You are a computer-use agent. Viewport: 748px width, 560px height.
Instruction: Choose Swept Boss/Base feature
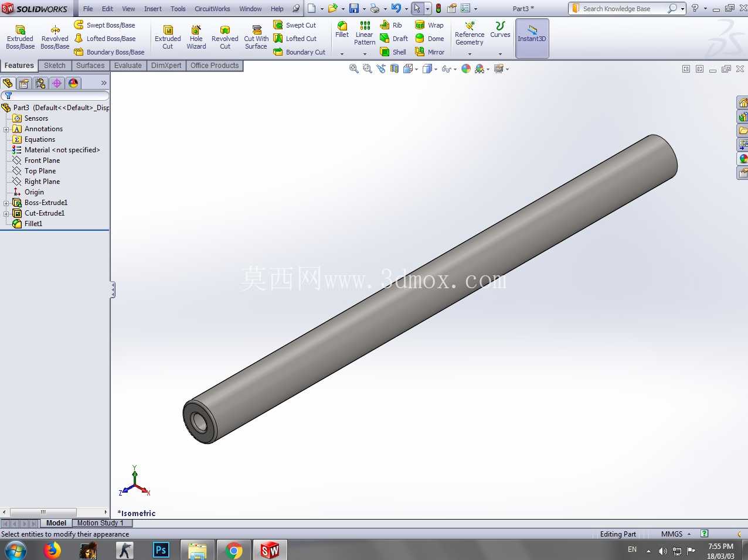105,25
